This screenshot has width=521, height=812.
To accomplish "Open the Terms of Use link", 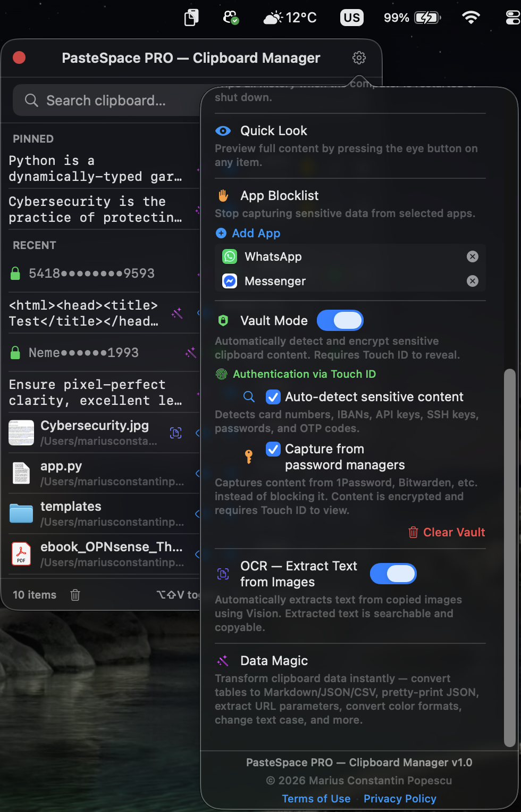I will [316, 798].
